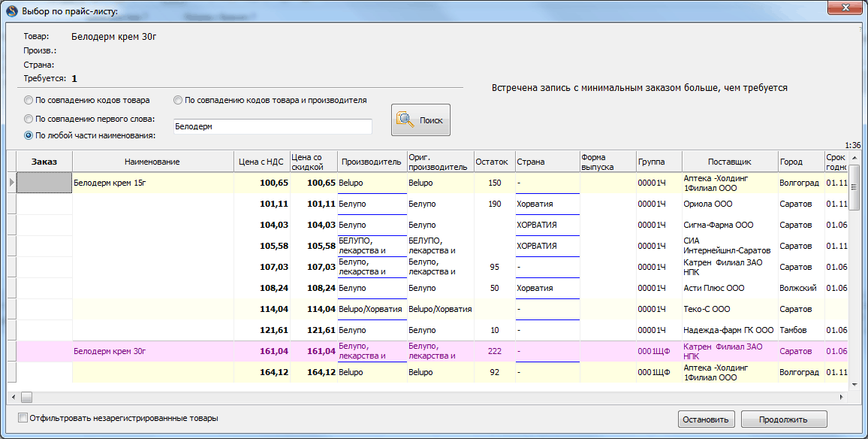The width and height of the screenshot is (868, 439).
Task: Close the Выбор по прайс-листу window
Action: click(845, 8)
